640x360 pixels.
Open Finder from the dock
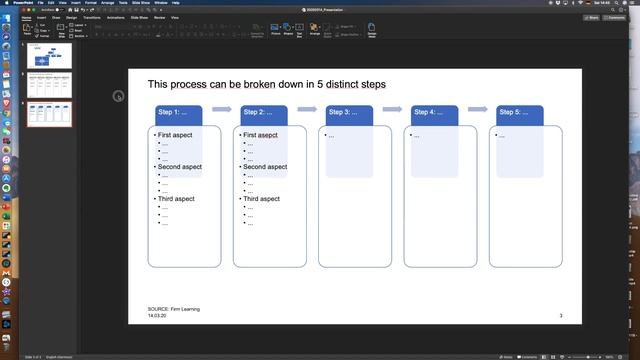(x=6, y=18)
